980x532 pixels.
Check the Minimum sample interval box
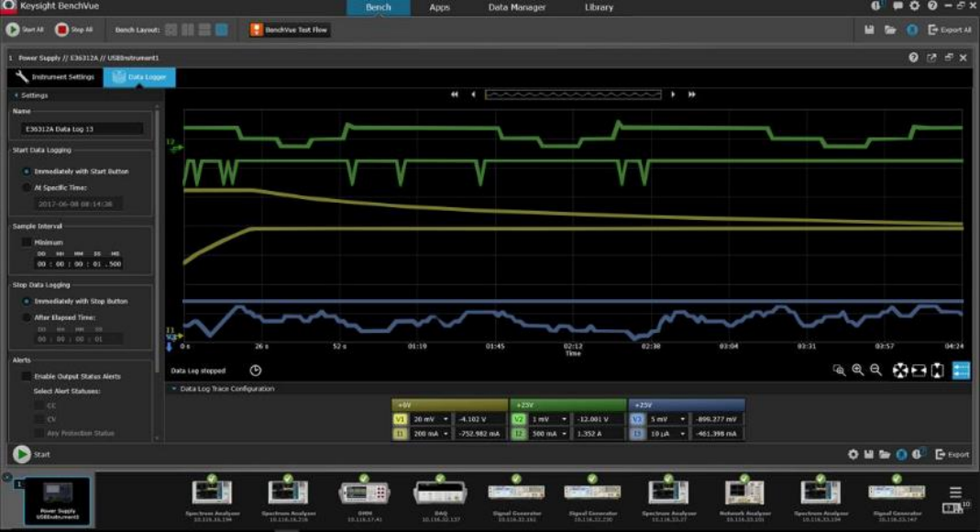pyautogui.click(x=27, y=242)
